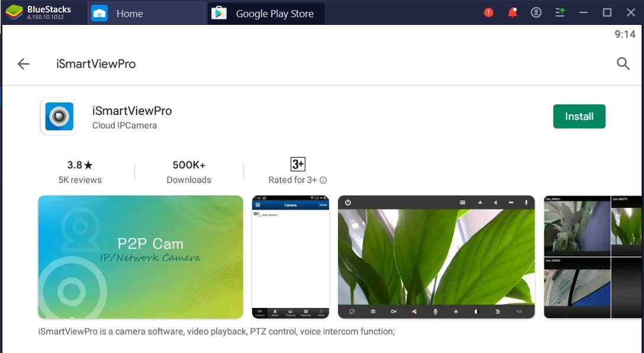Switch to the Google Play Store tab
This screenshot has width=644, height=353.
266,13
